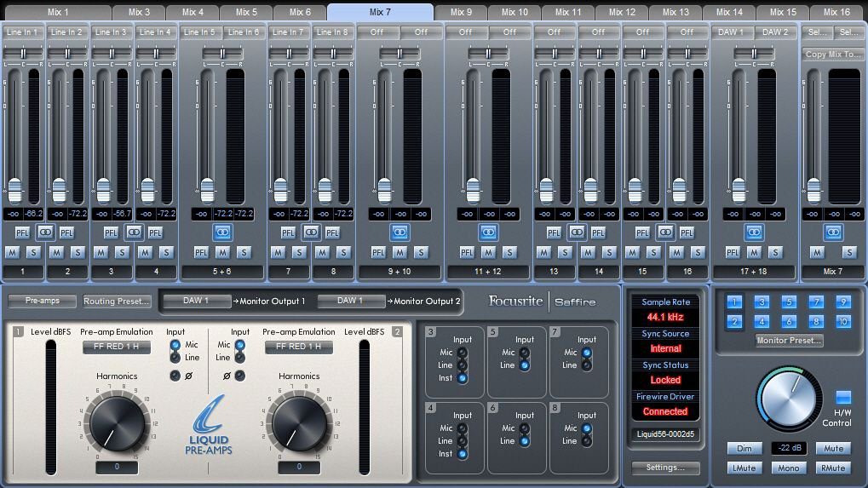Mute channel 7
The image size is (868, 488).
pyautogui.click(x=278, y=252)
